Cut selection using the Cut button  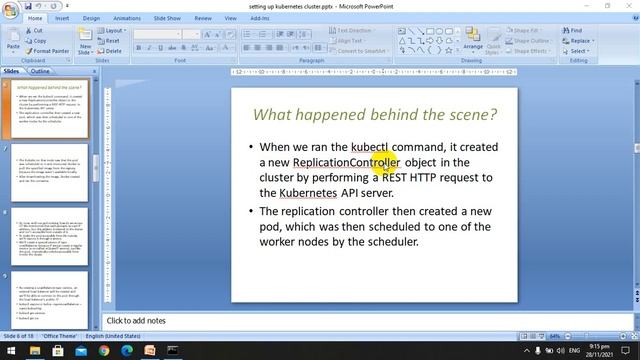[34, 30]
